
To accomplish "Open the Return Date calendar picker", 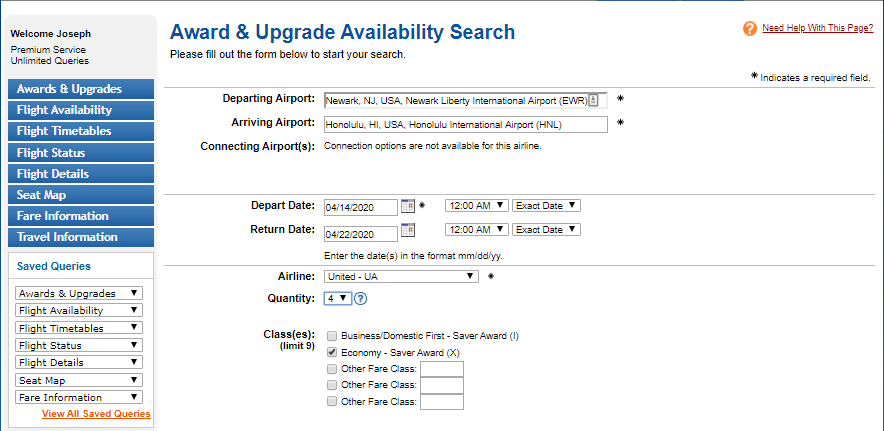I will tap(408, 230).
